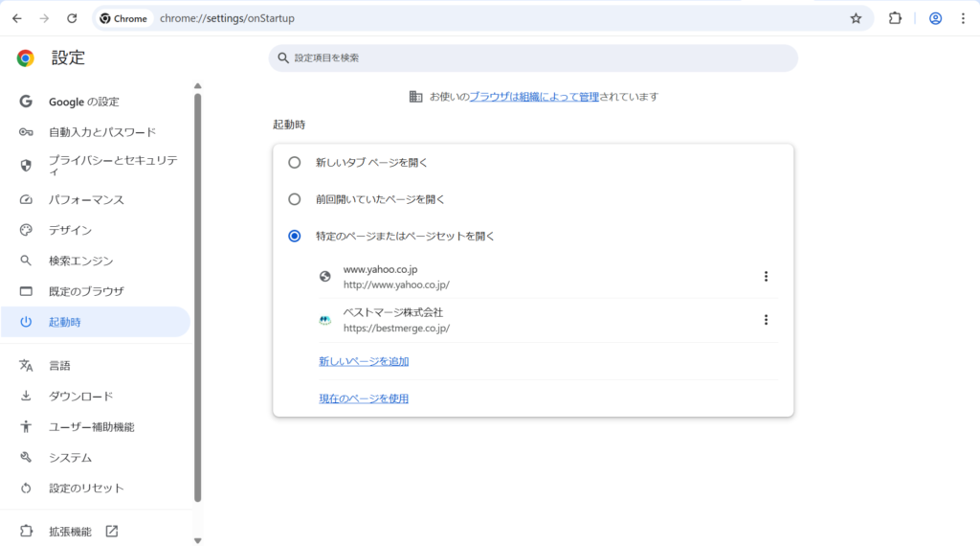Image resolution: width=980 pixels, height=546 pixels.
Task: Open the external link icon beside 拡張機能
Action: tap(112, 532)
